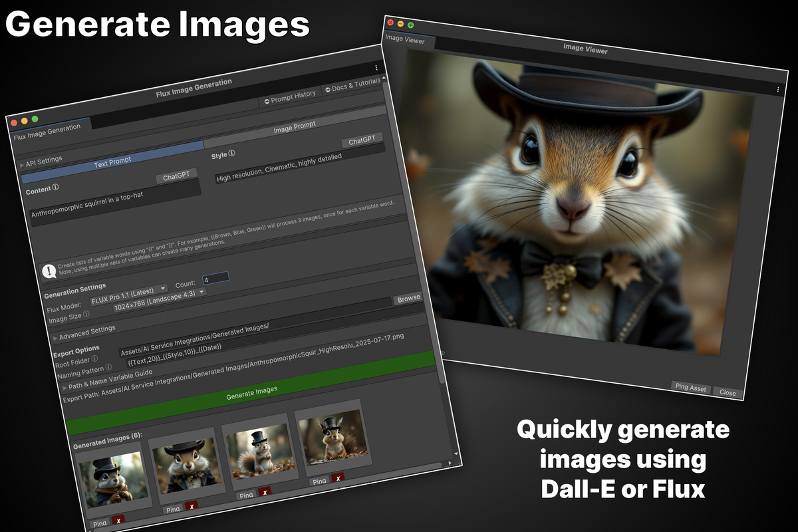Screen dimensions: 798x532
Task: Click the Content prompt text field
Action: tap(116, 202)
